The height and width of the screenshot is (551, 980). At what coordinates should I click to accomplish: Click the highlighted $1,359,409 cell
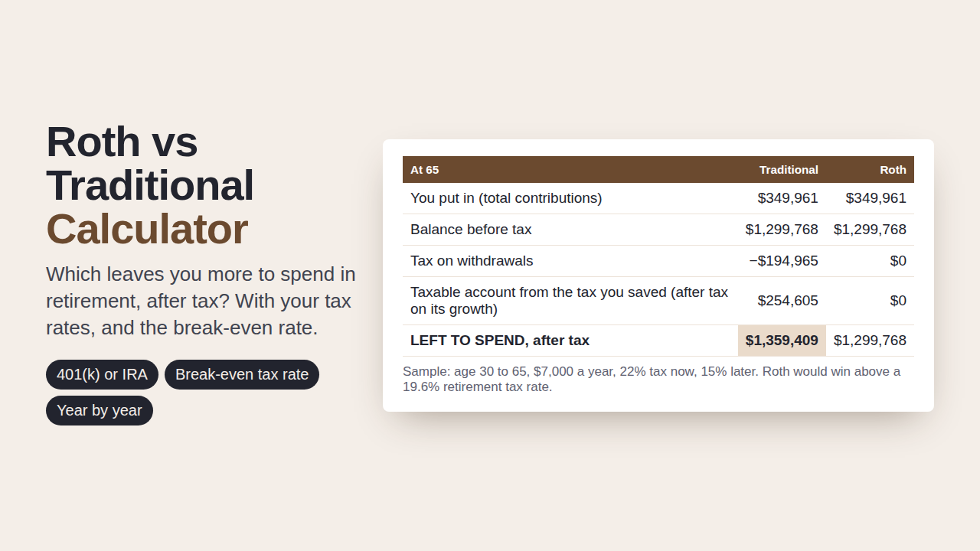click(x=782, y=341)
